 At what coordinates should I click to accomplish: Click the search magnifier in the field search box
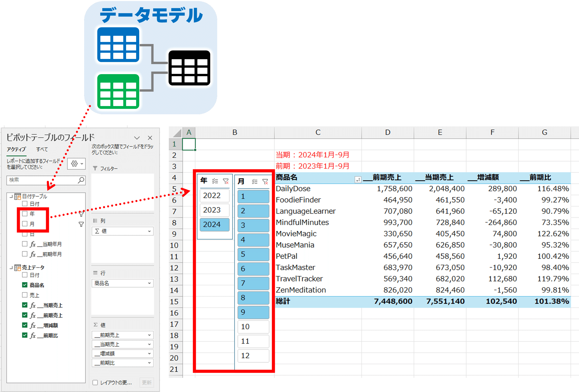coord(81,180)
